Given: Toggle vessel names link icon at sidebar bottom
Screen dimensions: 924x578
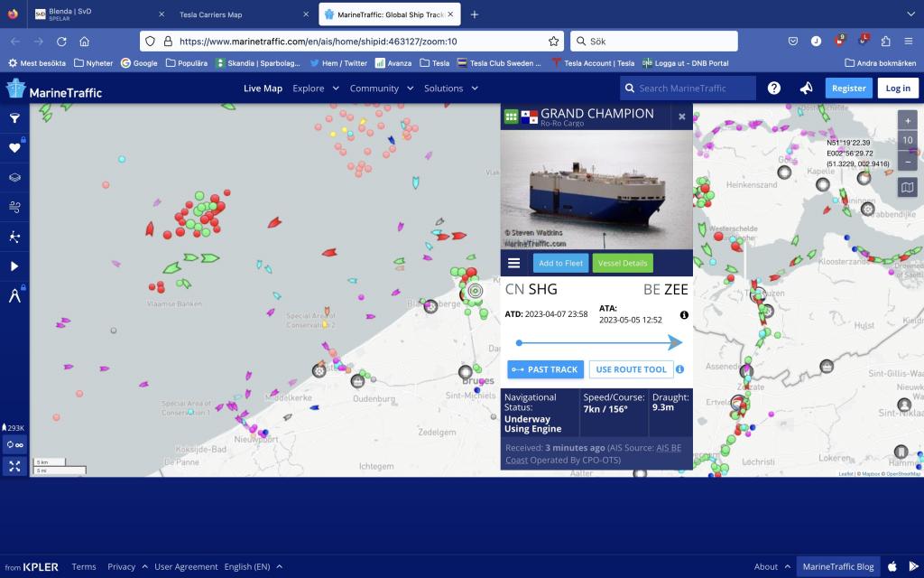Looking at the screenshot, I should coord(14,444).
